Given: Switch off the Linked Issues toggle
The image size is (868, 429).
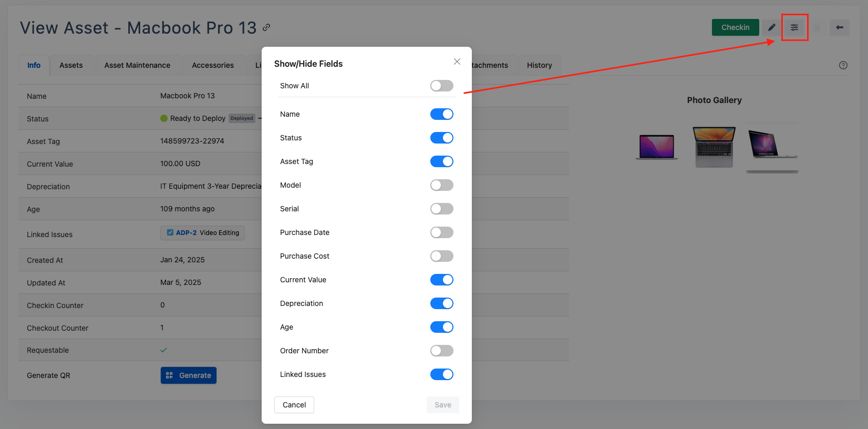Looking at the screenshot, I should coord(441,374).
